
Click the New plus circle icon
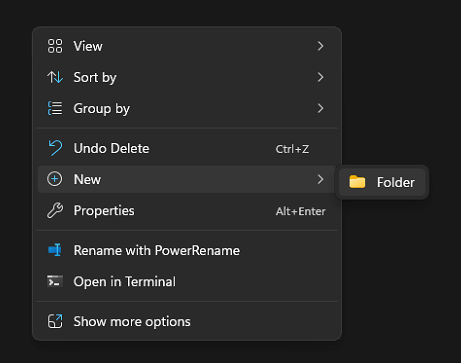point(55,179)
